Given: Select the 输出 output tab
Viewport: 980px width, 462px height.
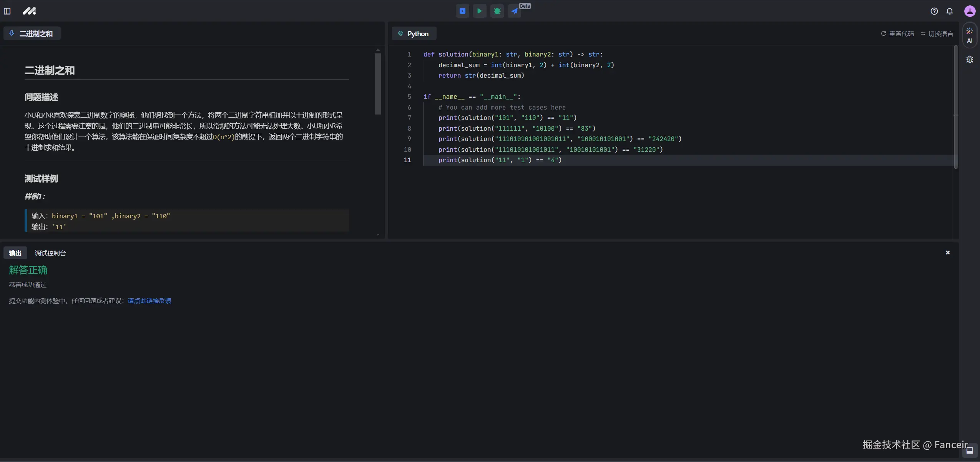Looking at the screenshot, I should pyautogui.click(x=15, y=253).
